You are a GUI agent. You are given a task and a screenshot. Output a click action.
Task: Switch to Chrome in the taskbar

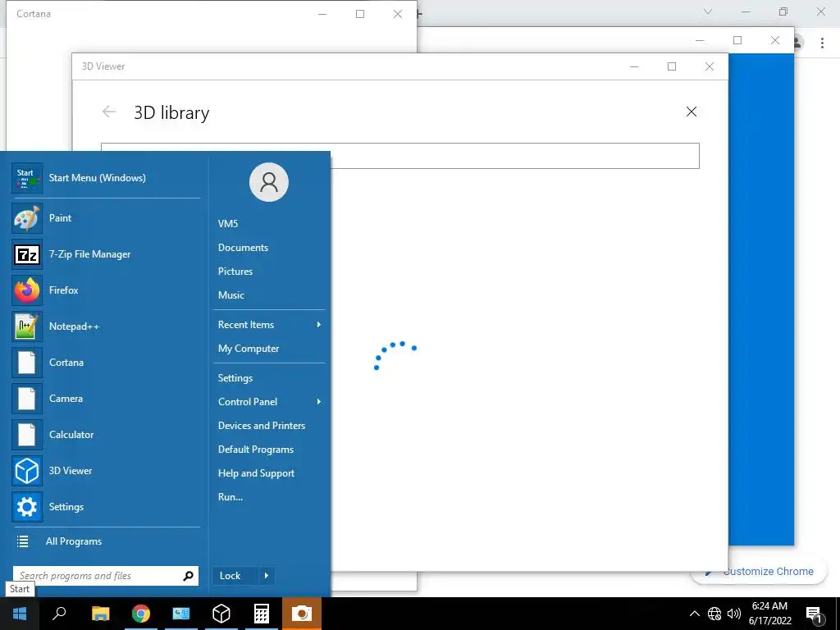point(141,614)
